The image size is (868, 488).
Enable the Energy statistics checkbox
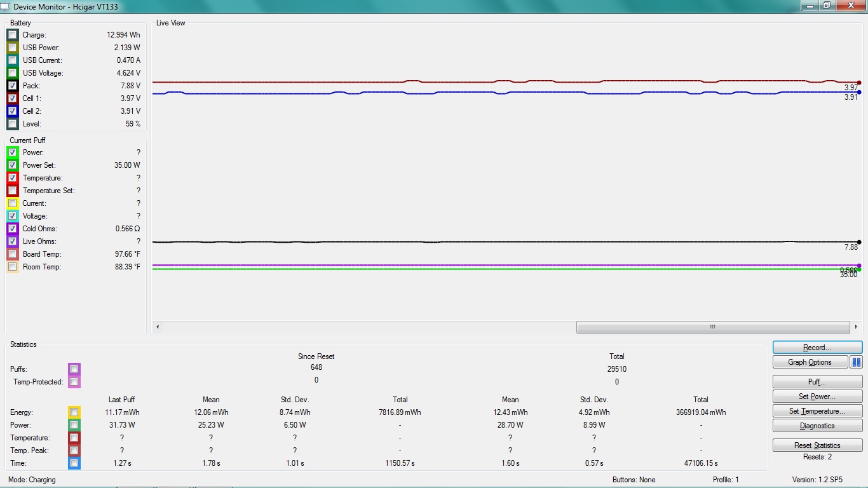tap(74, 412)
